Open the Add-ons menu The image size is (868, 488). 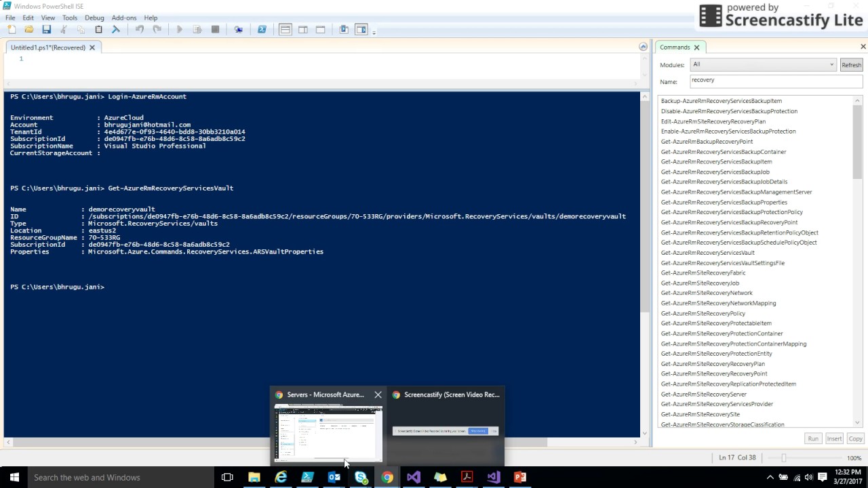(x=124, y=18)
